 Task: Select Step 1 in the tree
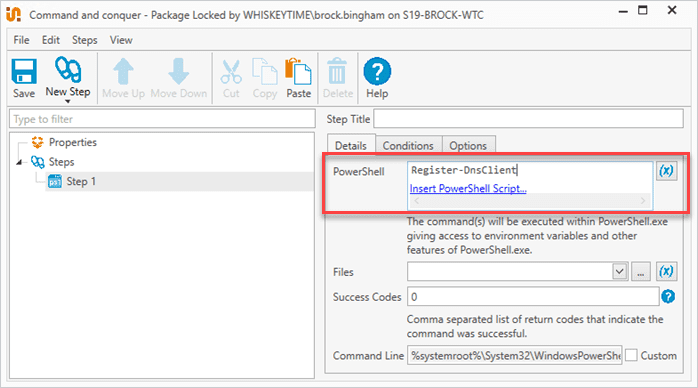coord(81,182)
